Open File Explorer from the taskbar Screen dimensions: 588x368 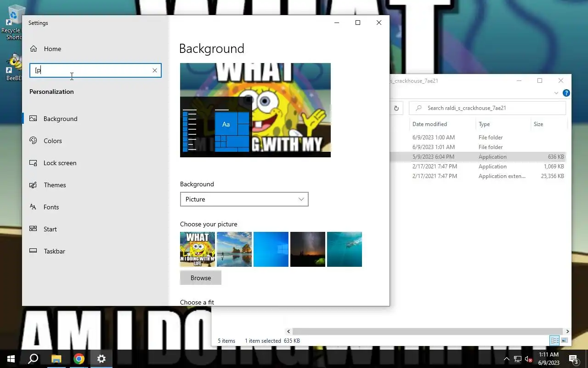tap(56, 359)
